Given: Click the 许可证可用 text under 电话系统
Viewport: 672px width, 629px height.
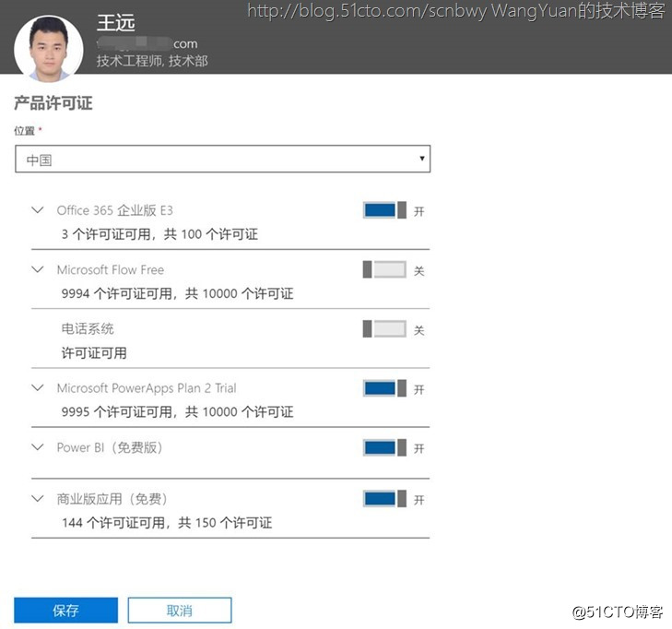Looking at the screenshot, I should 94,353.
